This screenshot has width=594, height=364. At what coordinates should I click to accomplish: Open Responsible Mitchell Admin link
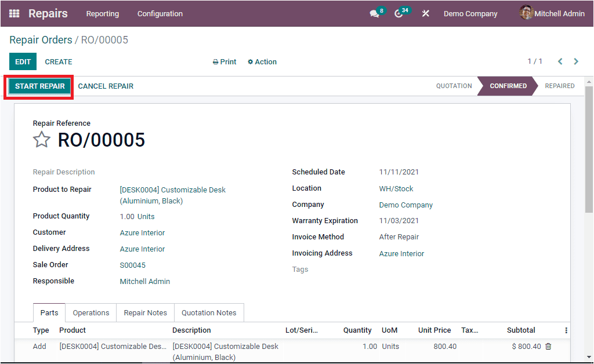(144, 282)
